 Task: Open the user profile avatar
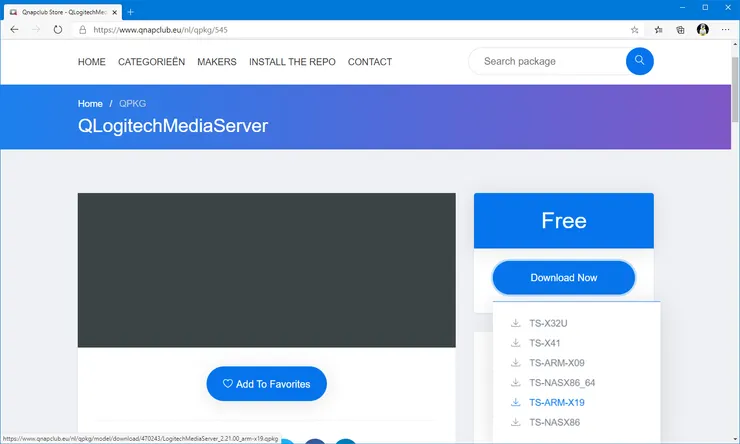tap(703, 30)
